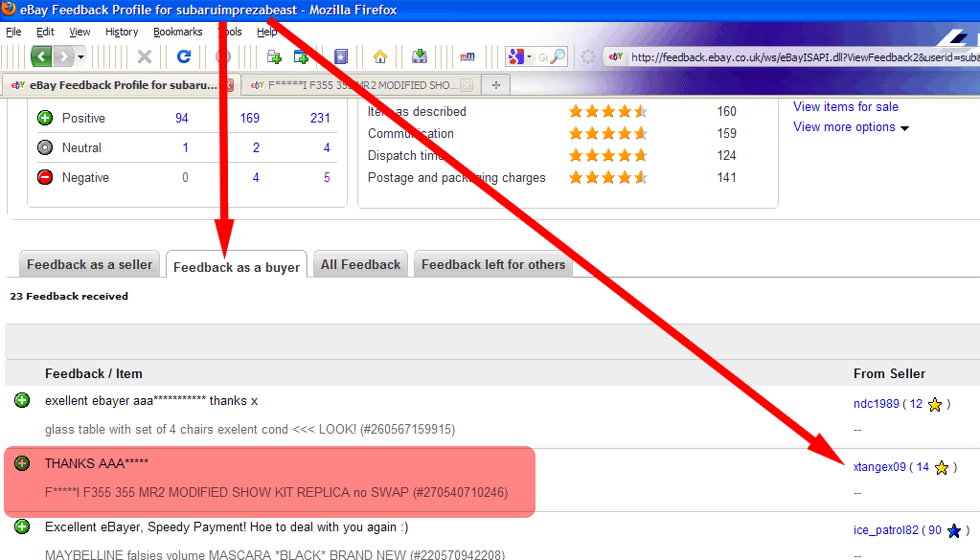Click the new tab toolbar icon

pos(274,56)
